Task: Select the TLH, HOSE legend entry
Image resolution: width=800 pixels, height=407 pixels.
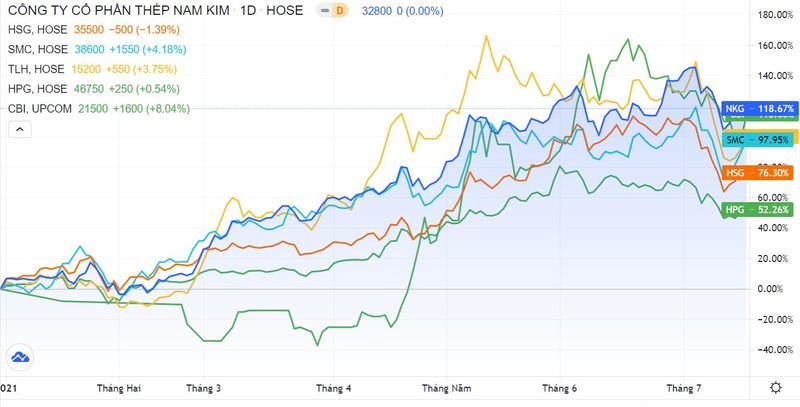Action: pos(34,68)
